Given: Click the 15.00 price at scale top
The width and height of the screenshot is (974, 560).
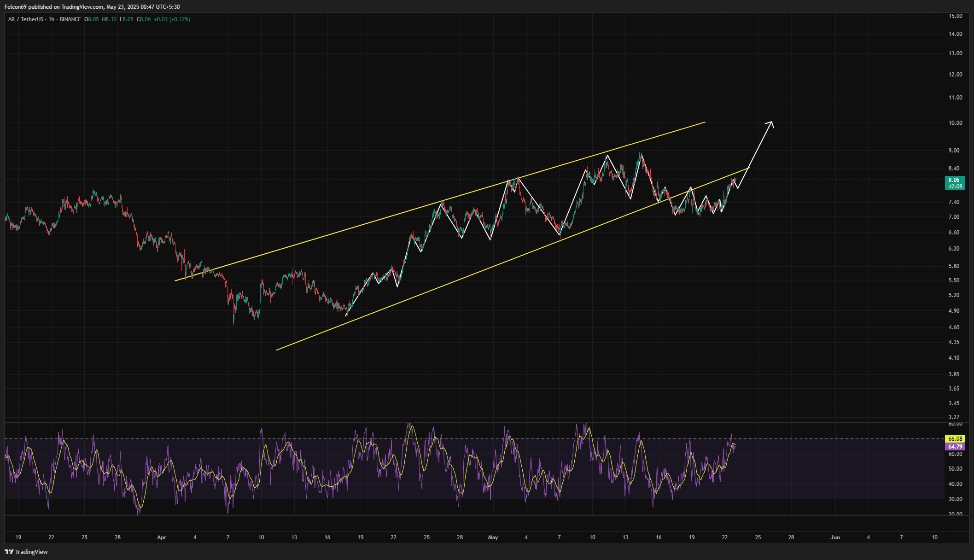Looking at the screenshot, I should 955,16.
